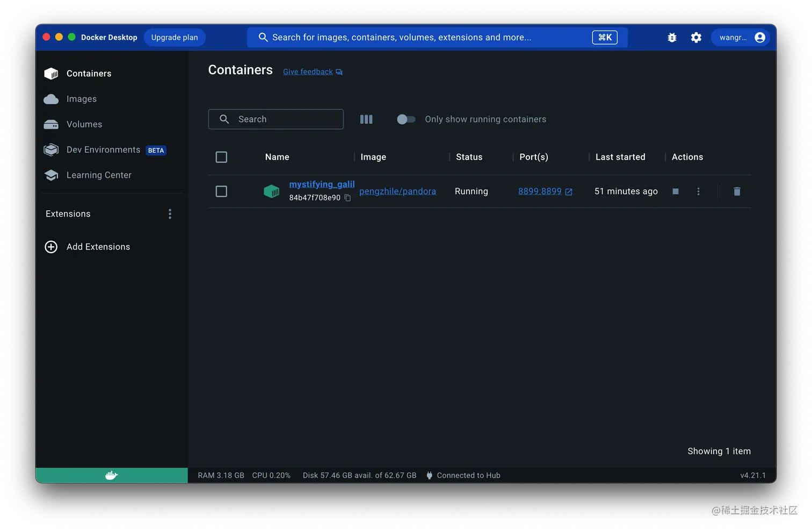This screenshot has height=530, width=812.
Task: Click CPU 0.20% status entry
Action: click(271, 476)
